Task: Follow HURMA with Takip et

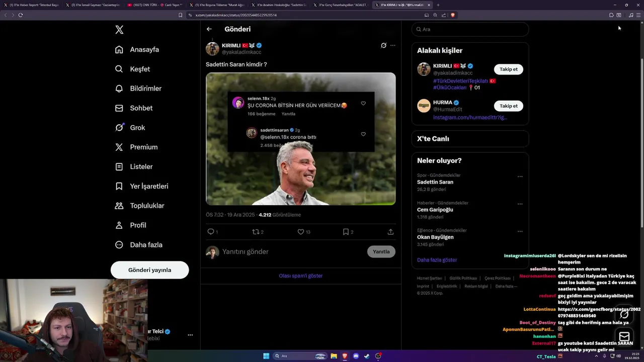Action: point(509,106)
